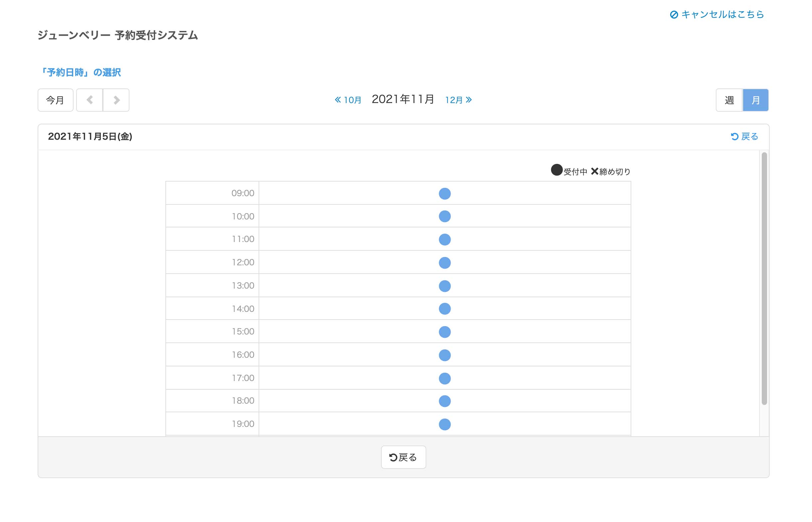Screen dimensions: 812x522
Task: Click the 締め切り legend label
Action: coord(615,172)
